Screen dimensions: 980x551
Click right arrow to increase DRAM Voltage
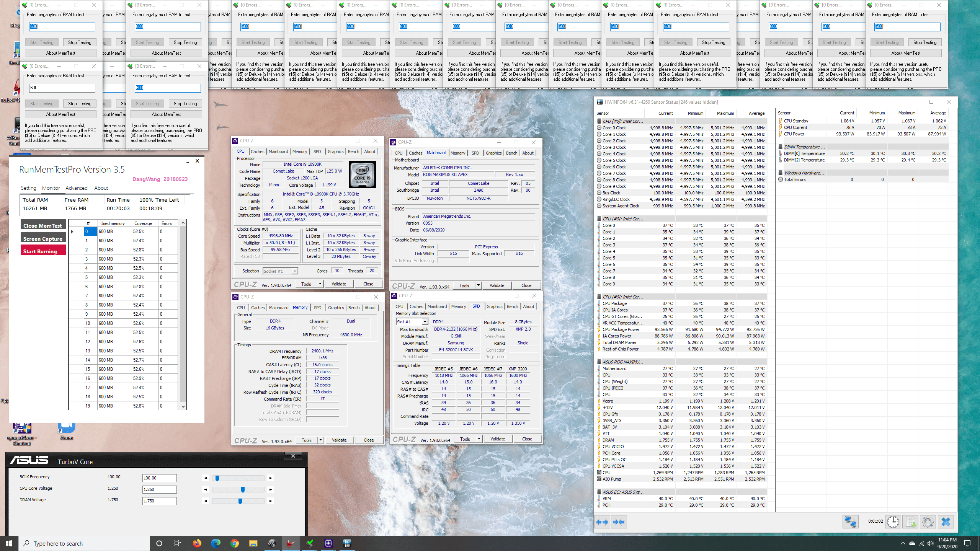click(x=271, y=501)
